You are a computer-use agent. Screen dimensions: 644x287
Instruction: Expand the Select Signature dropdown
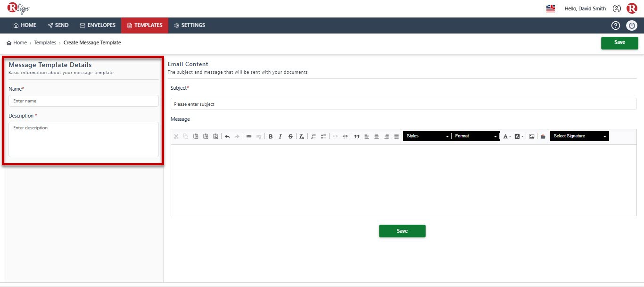click(x=579, y=136)
